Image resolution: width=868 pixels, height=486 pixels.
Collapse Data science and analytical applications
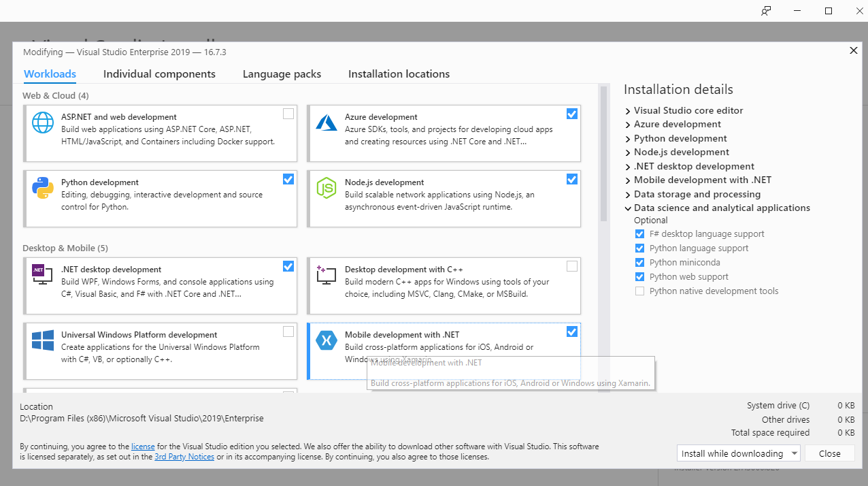pyautogui.click(x=628, y=208)
